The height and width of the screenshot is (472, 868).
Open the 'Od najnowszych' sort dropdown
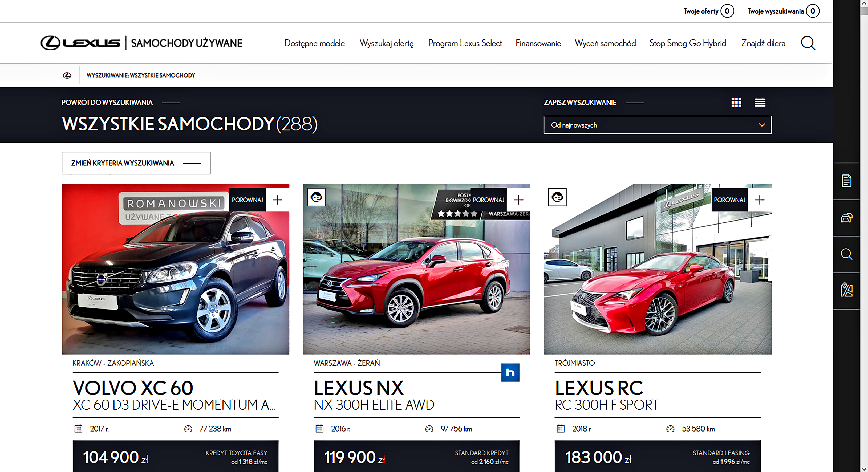(x=657, y=125)
